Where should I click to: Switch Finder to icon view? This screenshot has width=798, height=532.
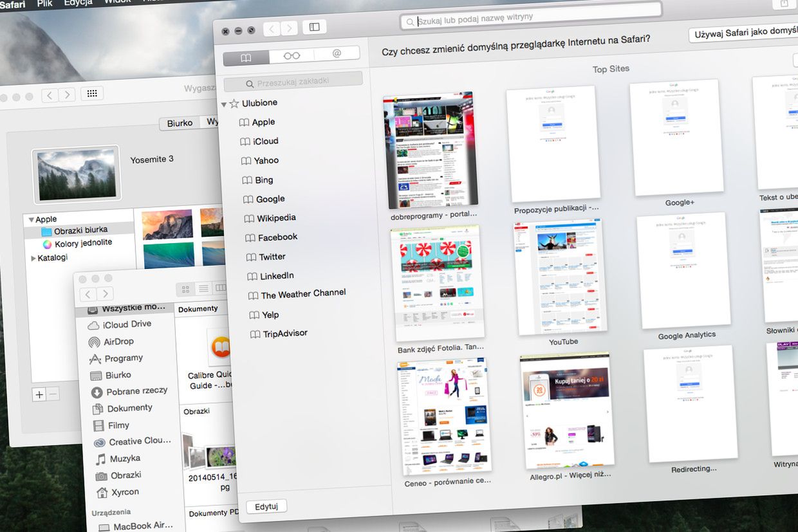[186, 289]
